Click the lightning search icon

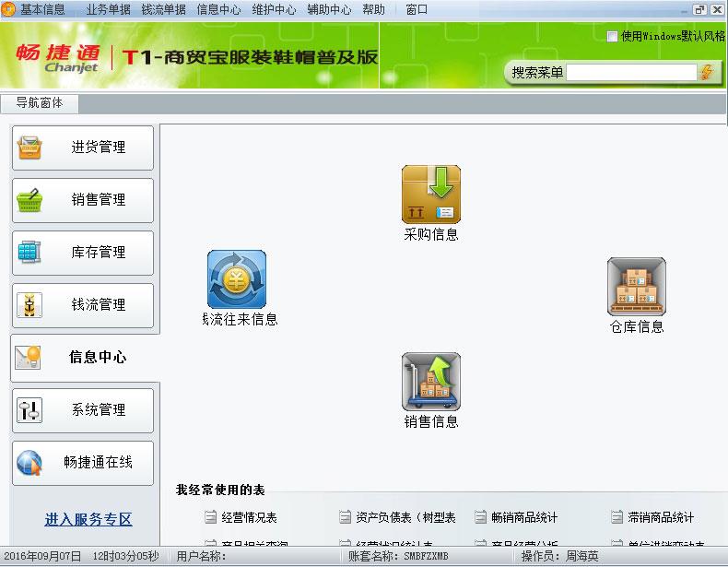click(707, 72)
